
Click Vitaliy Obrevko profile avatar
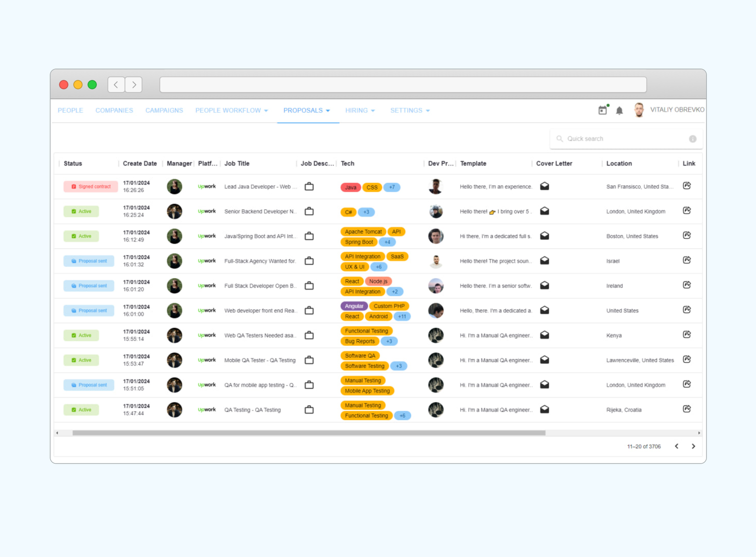[x=639, y=110]
